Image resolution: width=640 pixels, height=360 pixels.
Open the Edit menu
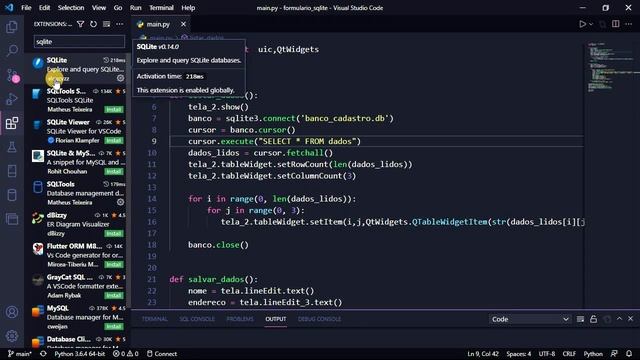(x=44, y=8)
